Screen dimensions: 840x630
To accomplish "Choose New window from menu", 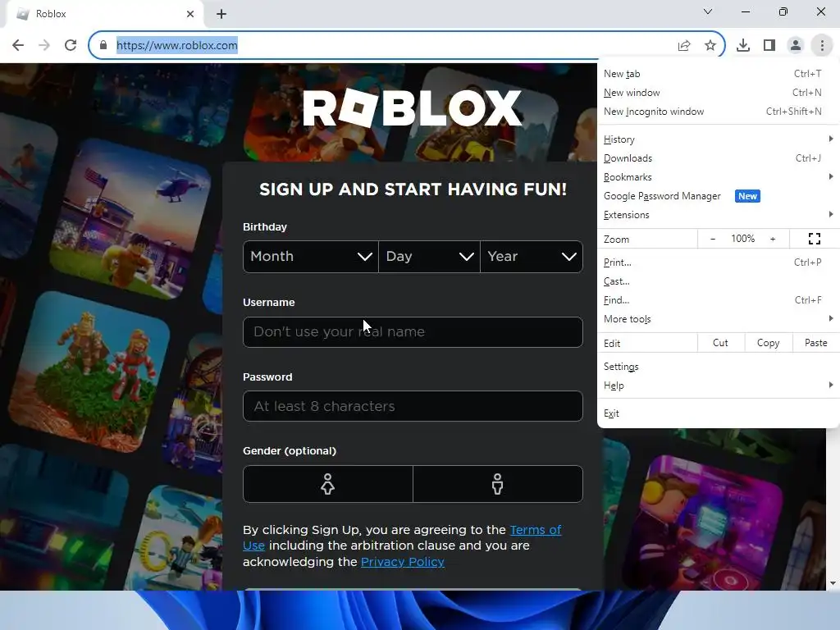I will tap(718, 93).
